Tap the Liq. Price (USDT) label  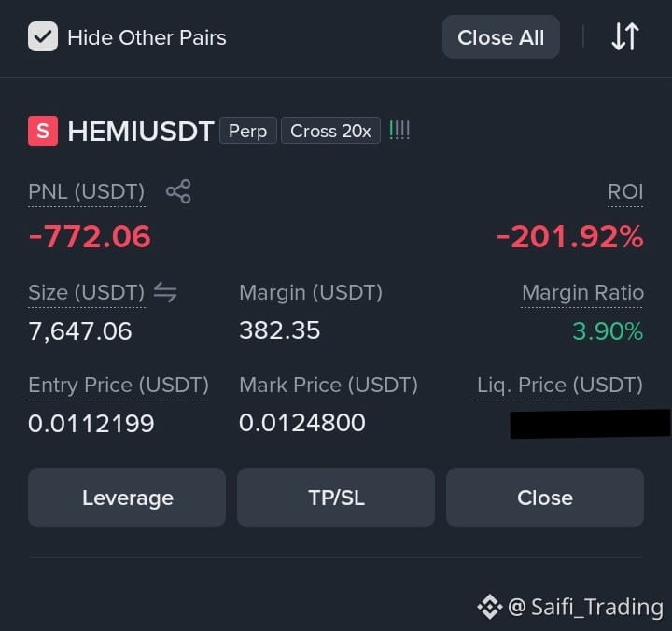click(560, 385)
